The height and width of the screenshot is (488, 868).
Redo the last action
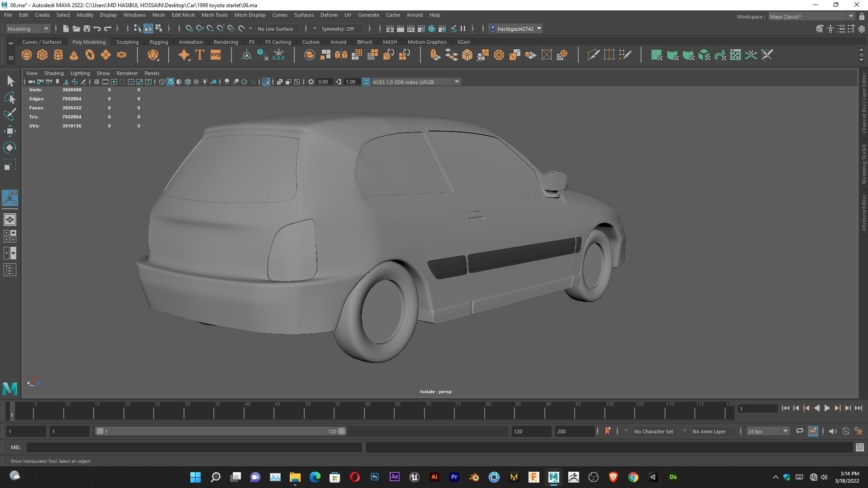108,28
